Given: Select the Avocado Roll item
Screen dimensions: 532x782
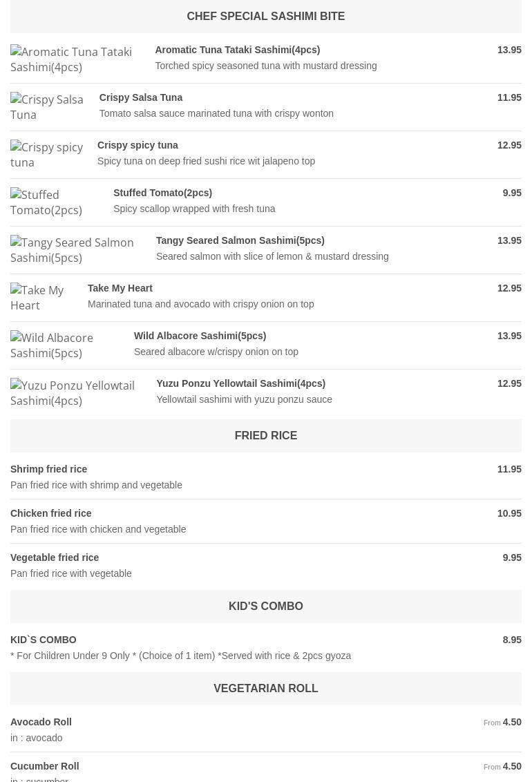Looking at the screenshot, I should [x=41, y=722].
